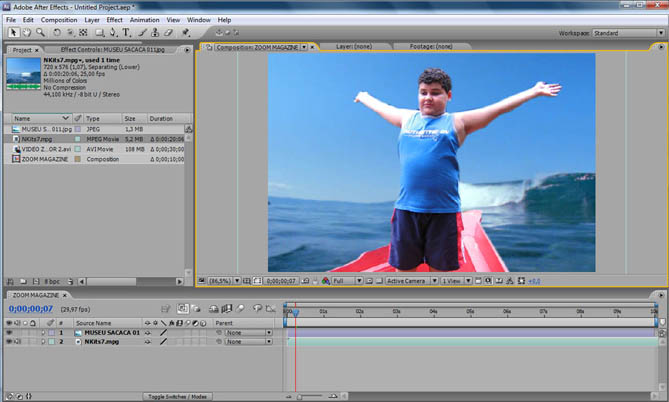Hide the MUSEU SACACA 01 layer
Viewport: 669px width, 402px height.
[9, 332]
